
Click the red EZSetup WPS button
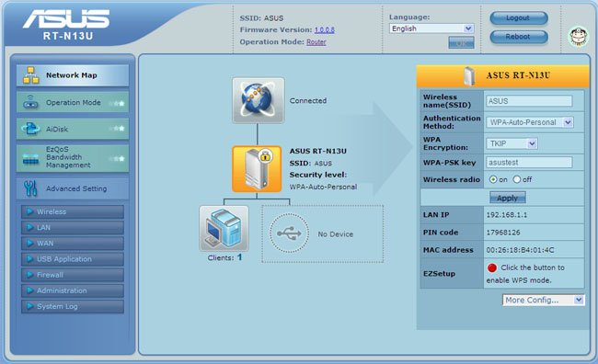[x=492, y=267]
